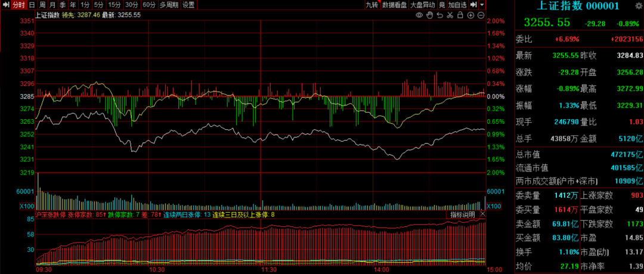Viewport: 644px width, 274px height.
Task: Switch to the 年 yearly chart tab
Action: [x=72, y=5]
